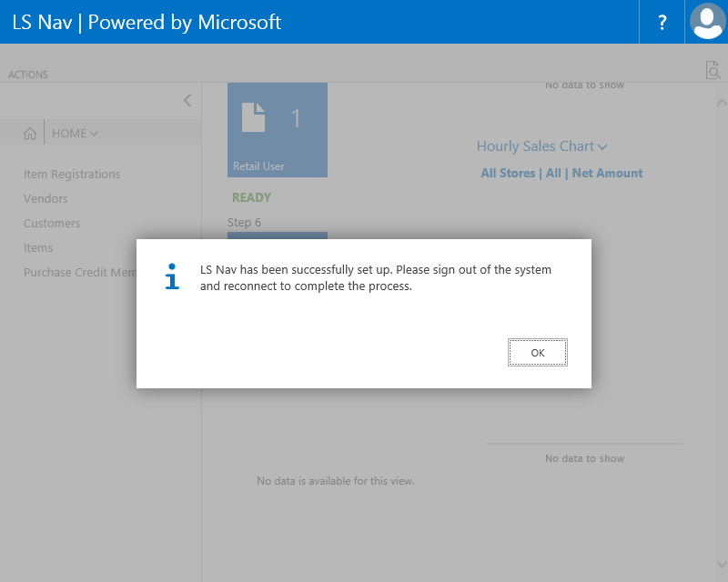Click the document icon on the Retail User tile

coord(254,117)
